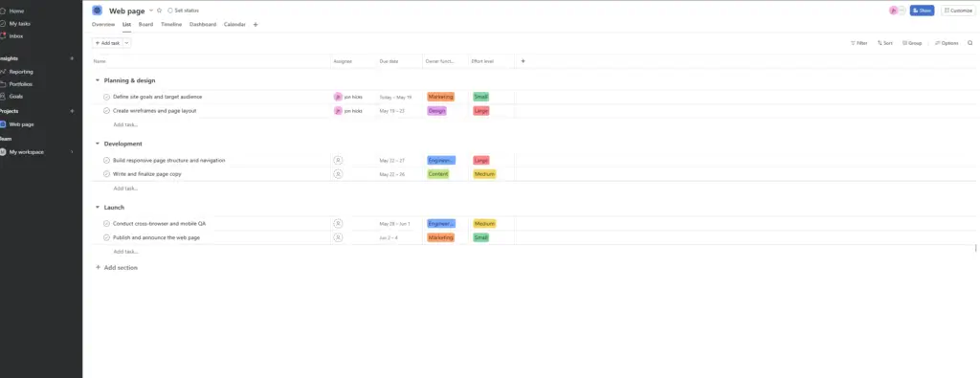Select the List tab
This screenshot has height=378, width=980.
pos(127,24)
